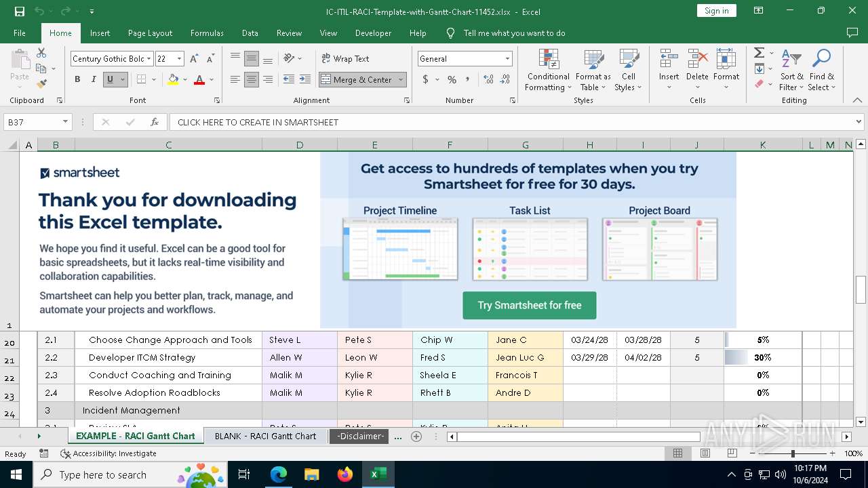The height and width of the screenshot is (488, 868).
Task: Open the Microsoft Edge taskbar icon
Action: click(279, 474)
